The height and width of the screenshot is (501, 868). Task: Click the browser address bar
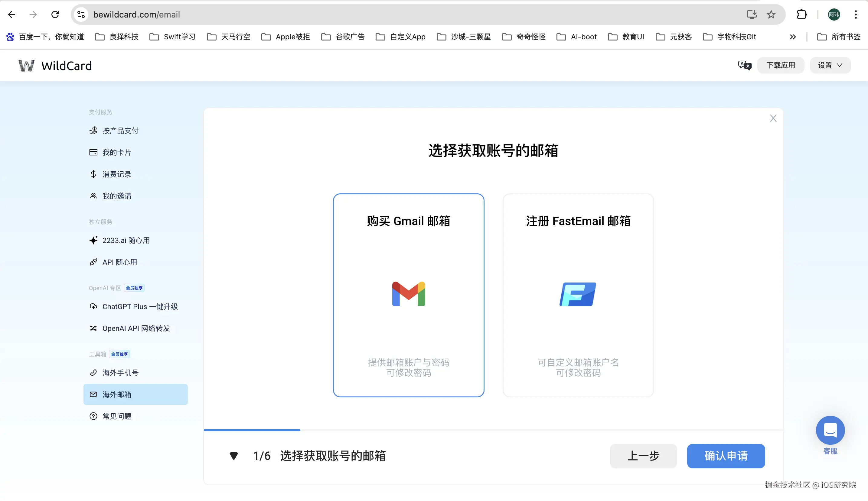pos(241,14)
